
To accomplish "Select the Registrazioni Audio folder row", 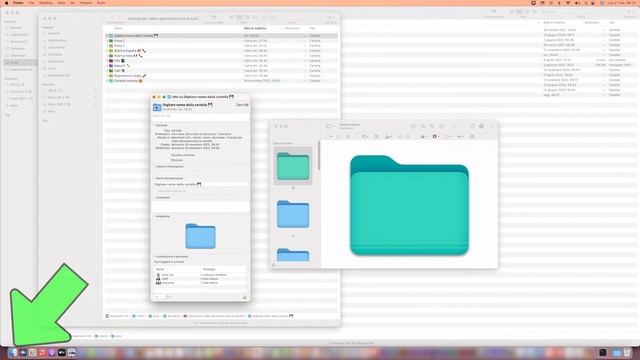I will tap(222, 76).
